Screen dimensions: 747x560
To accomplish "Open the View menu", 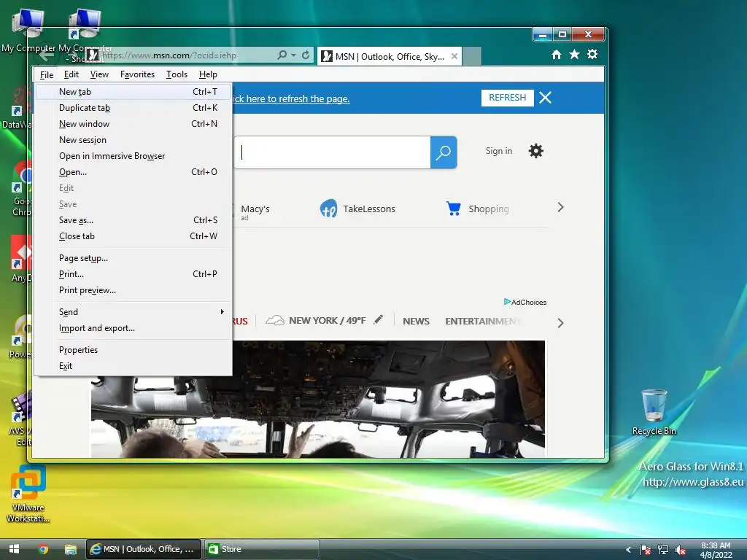I will point(99,74).
